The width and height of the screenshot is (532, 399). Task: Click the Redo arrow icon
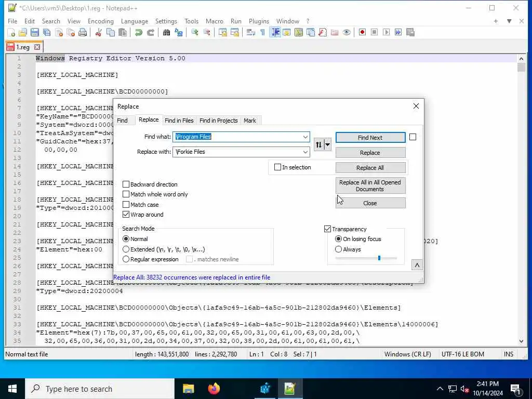click(x=150, y=32)
